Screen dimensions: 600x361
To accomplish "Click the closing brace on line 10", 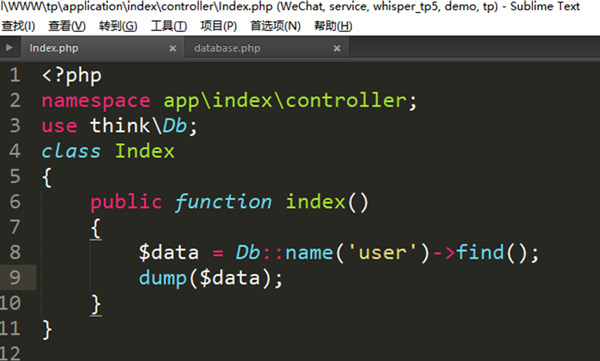I will coord(96,305).
